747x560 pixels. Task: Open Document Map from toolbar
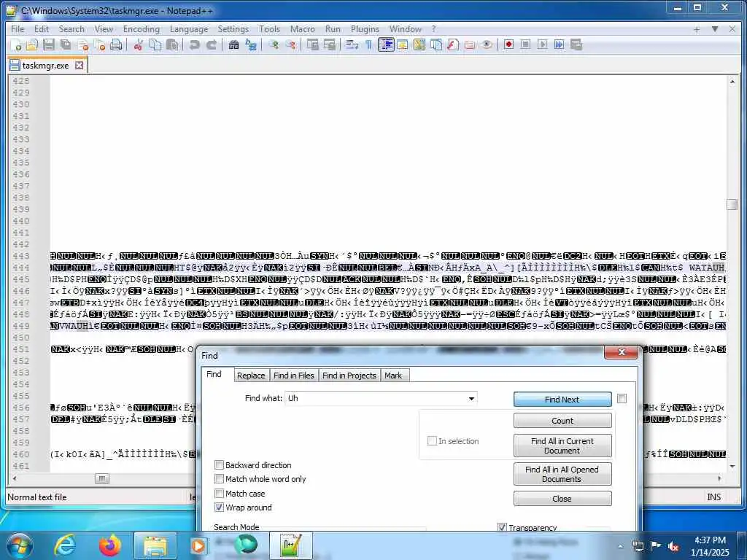(x=419, y=44)
